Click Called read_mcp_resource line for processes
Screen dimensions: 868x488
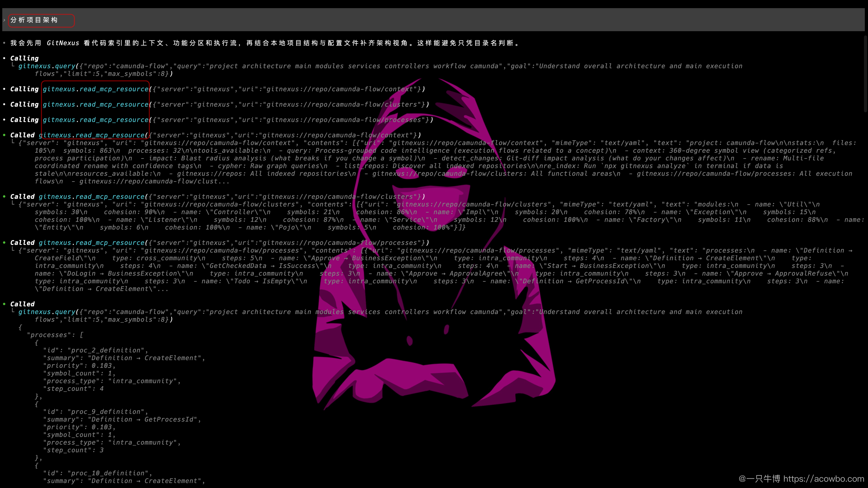(220, 242)
